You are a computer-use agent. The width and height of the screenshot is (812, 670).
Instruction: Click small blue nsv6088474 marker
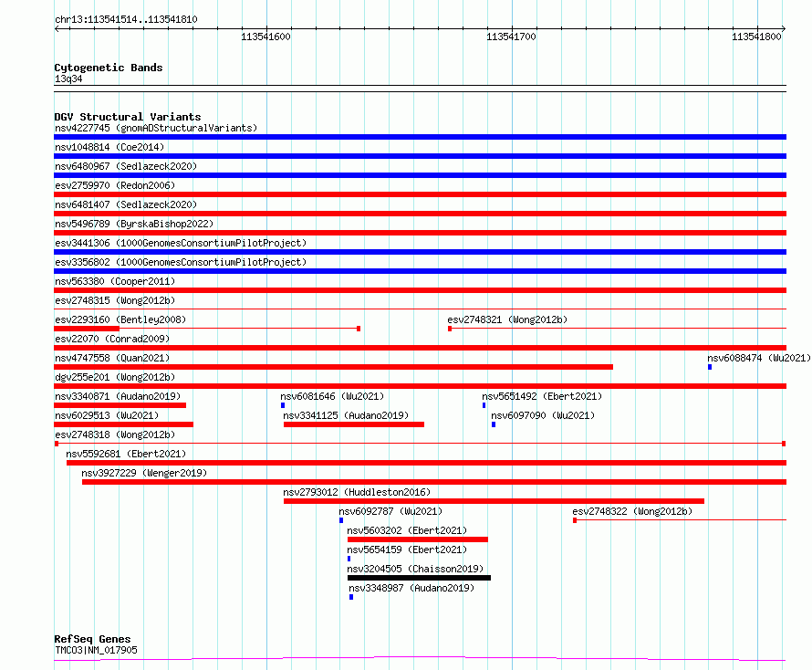click(x=710, y=367)
